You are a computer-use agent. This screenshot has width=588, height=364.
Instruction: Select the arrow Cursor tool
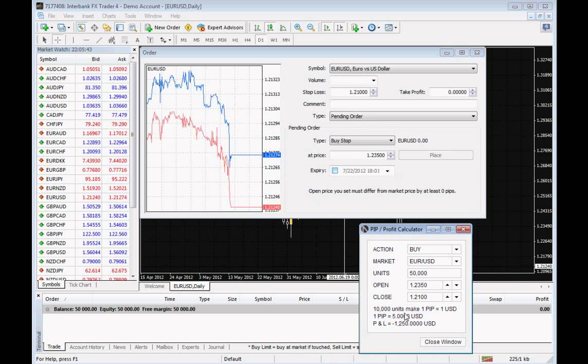(x=45, y=40)
